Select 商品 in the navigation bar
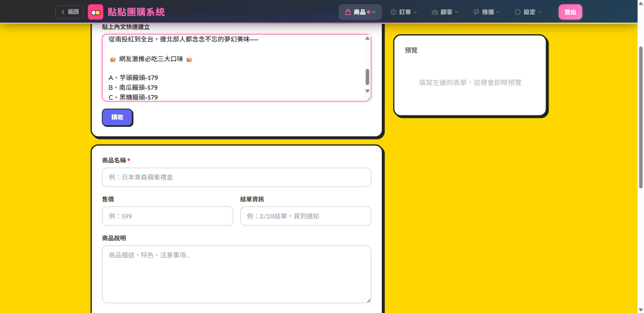Viewport: 644px width, 313px height. pyautogui.click(x=359, y=12)
